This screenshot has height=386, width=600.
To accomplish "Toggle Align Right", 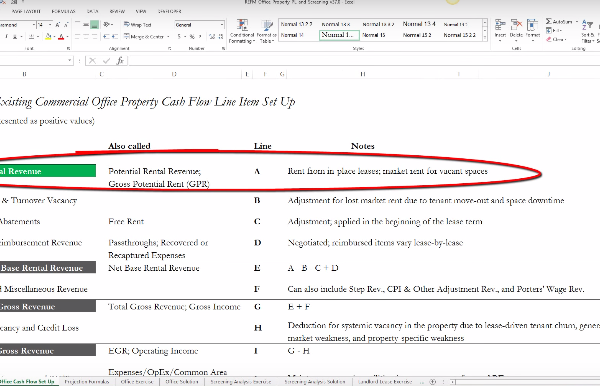I will pos(94,37).
